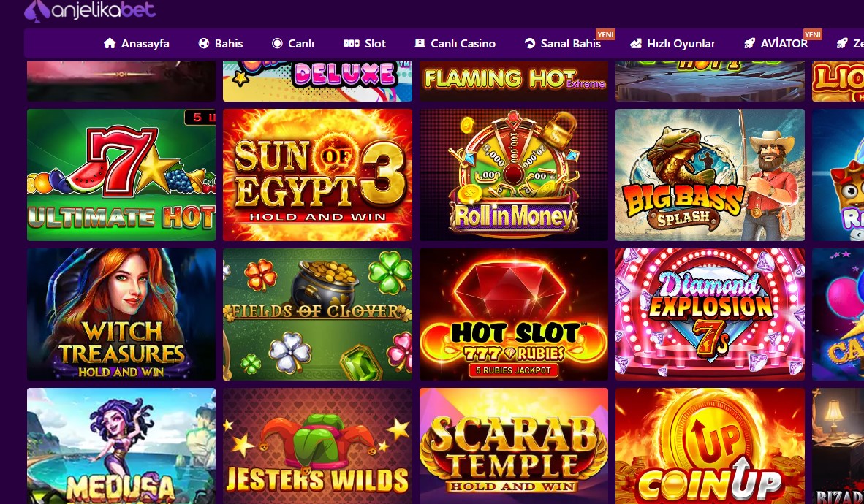Image resolution: width=864 pixels, height=504 pixels.
Task: Choose the Scarab Temple game tile
Action: tap(514, 446)
